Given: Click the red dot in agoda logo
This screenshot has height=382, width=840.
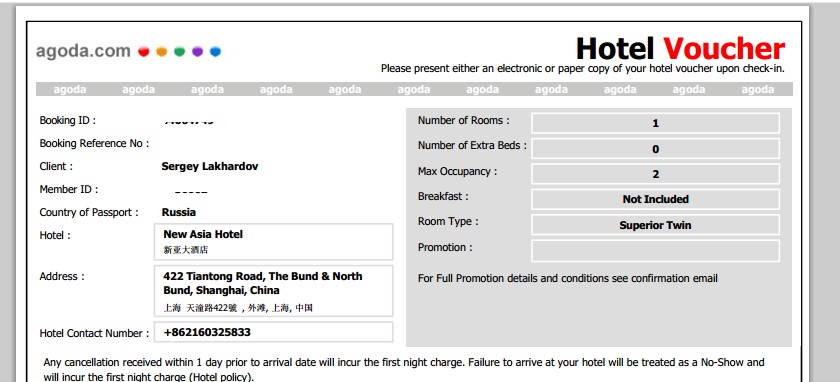Looking at the screenshot, I should coord(144,51).
